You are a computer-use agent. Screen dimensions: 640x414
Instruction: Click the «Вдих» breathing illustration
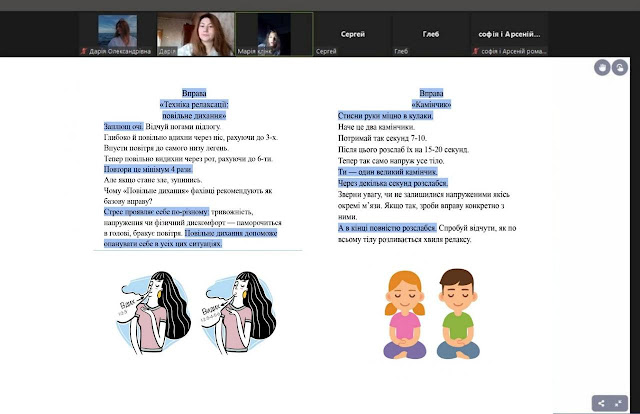[x=153, y=313]
